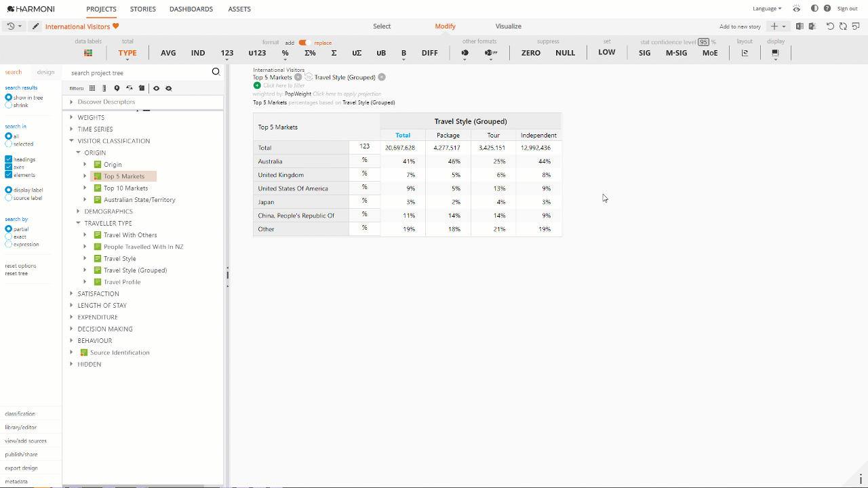Image resolution: width=868 pixels, height=488 pixels.
Task: Click the green add filter plus icon
Action: pos(257,85)
